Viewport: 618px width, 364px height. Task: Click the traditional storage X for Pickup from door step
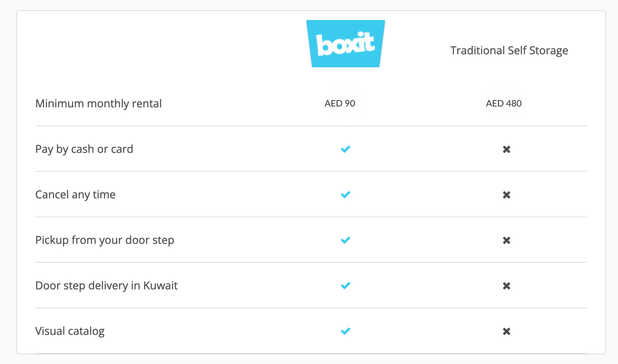(x=507, y=240)
